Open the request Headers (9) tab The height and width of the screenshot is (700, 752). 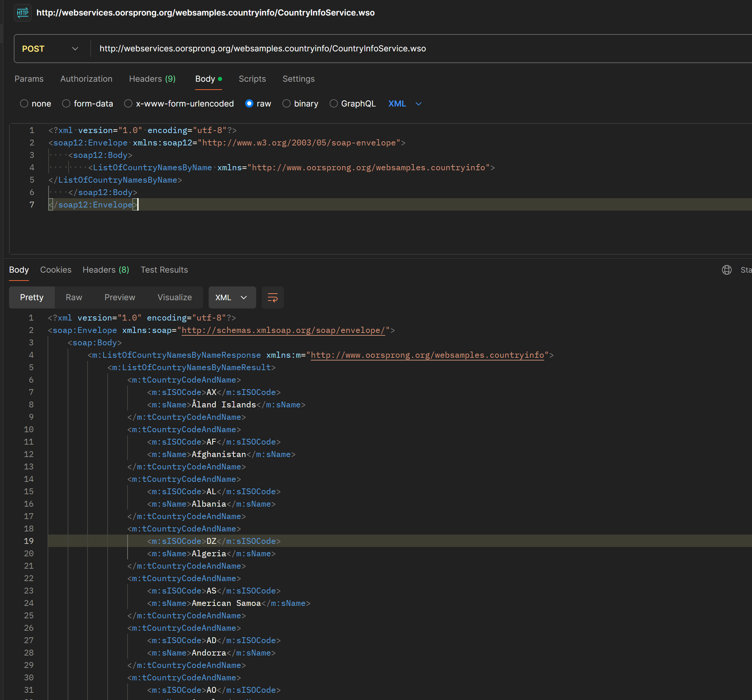pyautogui.click(x=152, y=79)
